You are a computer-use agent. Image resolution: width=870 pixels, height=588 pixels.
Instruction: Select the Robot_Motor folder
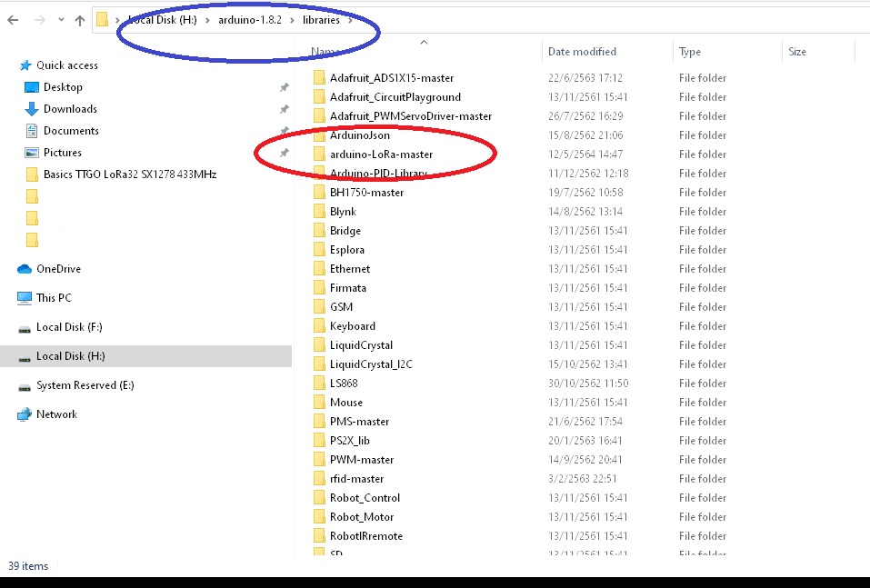click(x=362, y=517)
